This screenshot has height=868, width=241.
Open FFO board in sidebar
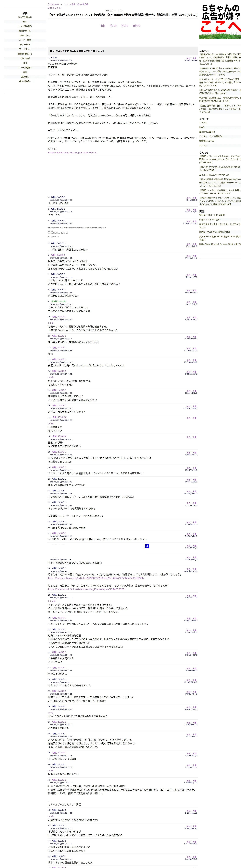(x=25, y=63)
